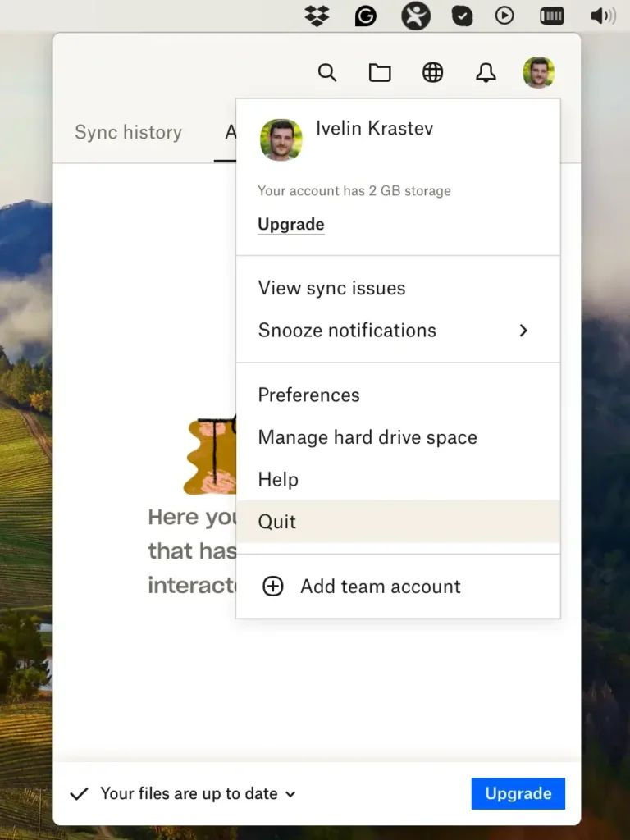Select View sync issues
Viewport: 630px width, 840px height.
[331, 288]
